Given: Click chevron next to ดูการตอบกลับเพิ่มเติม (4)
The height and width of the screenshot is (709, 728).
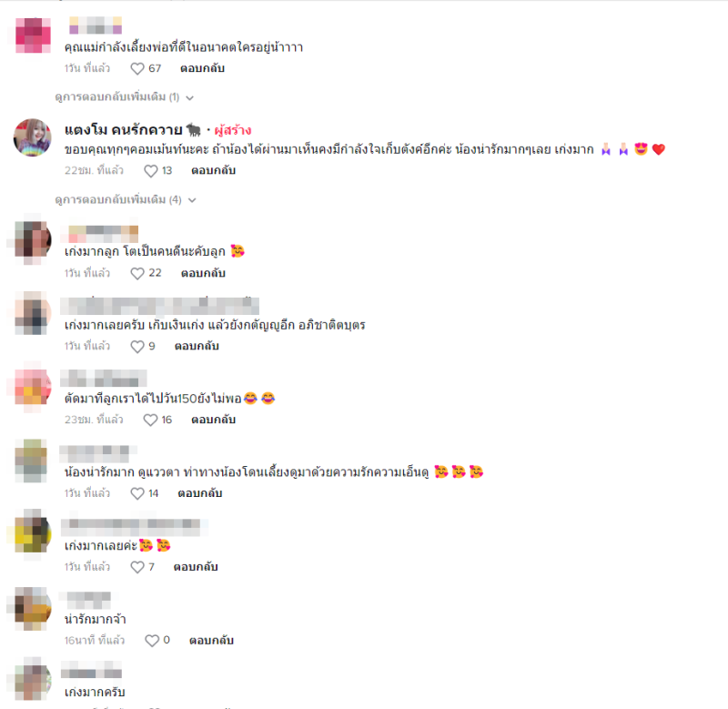Looking at the screenshot, I should point(192,200).
